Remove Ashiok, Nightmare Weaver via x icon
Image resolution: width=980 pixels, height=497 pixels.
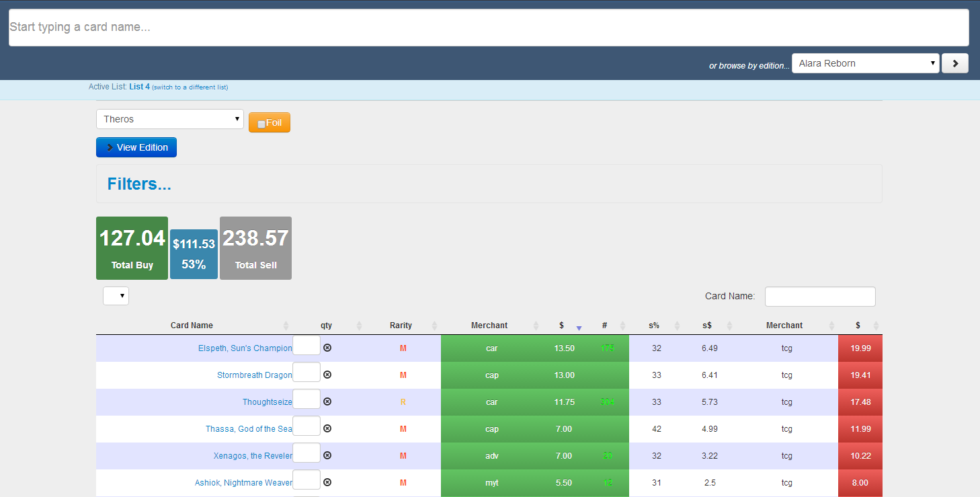327,482
